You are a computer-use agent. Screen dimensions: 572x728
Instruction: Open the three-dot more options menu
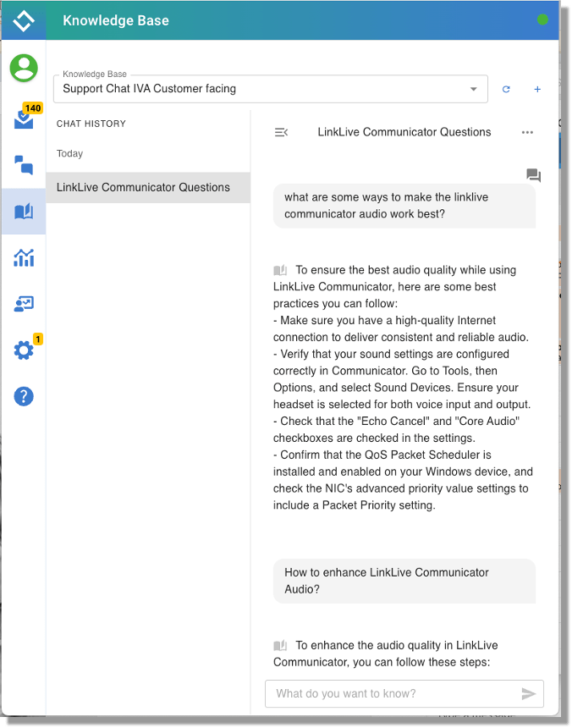click(528, 132)
